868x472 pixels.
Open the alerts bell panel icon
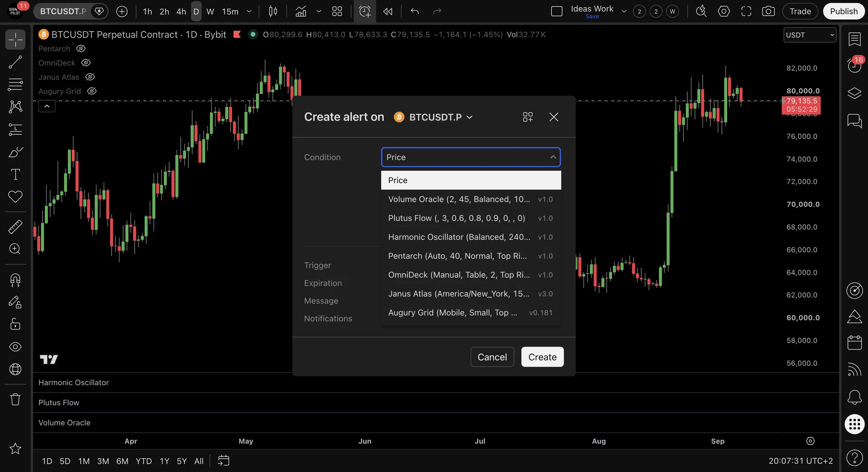coord(855,397)
